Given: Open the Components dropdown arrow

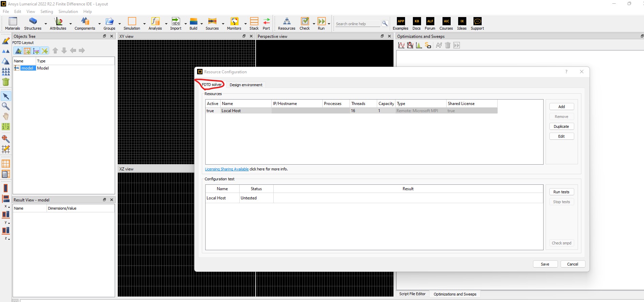Looking at the screenshot, I should (x=99, y=24).
